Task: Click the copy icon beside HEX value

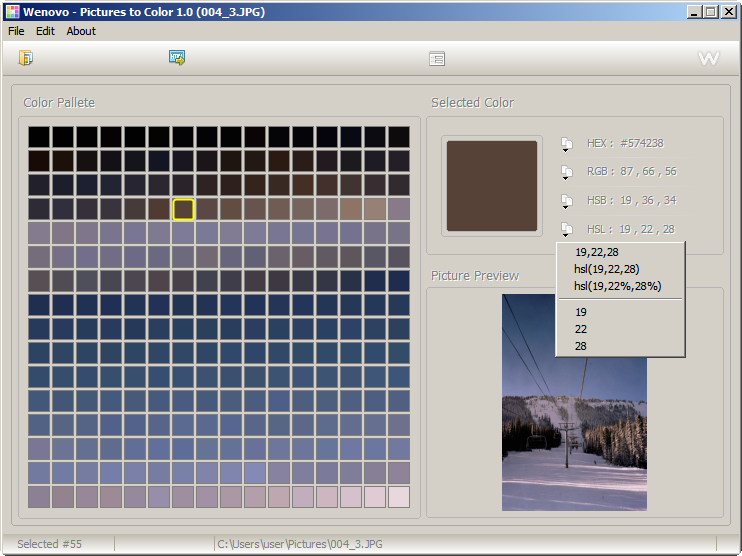Action: [566, 144]
